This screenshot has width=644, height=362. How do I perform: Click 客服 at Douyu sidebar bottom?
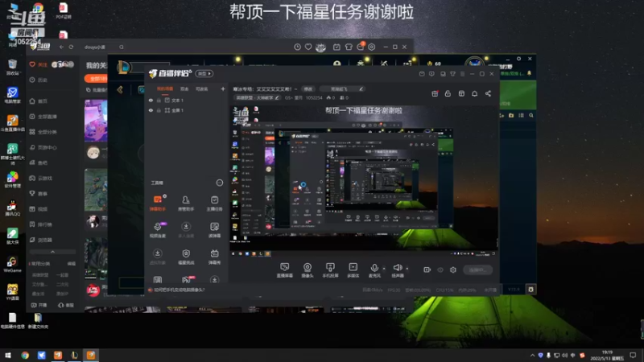66,305
